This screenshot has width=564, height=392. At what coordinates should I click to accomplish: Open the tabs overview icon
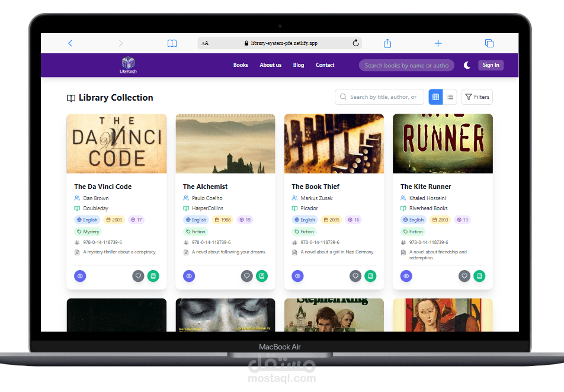click(x=489, y=43)
